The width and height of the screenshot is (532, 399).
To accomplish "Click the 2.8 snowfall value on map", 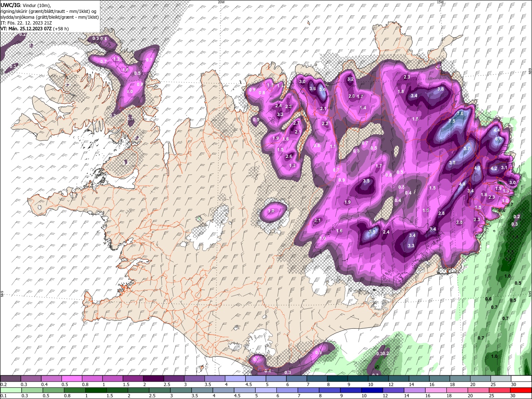I will pos(441,213).
